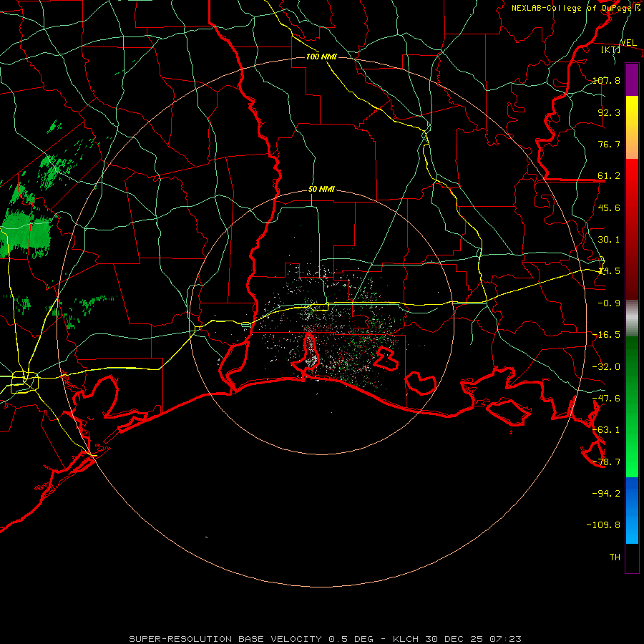Click the 107.8 value on the velocity scale
Screen dimensions: 644x644
607,80
